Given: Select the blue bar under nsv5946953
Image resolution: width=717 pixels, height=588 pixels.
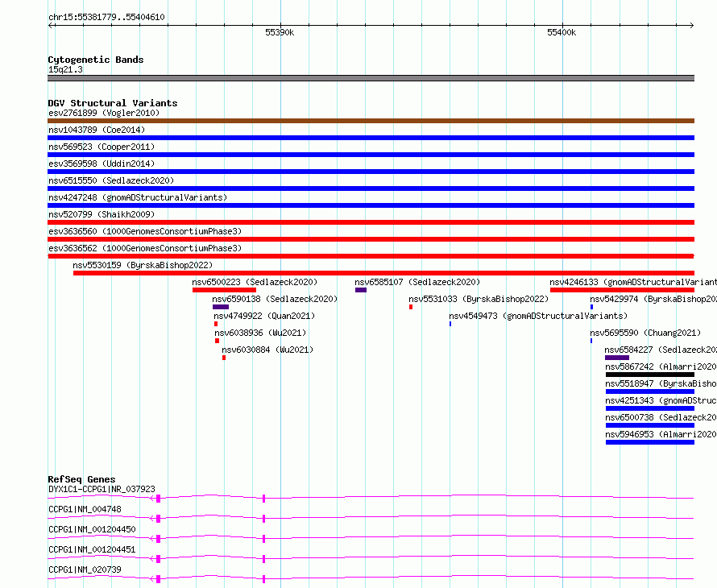Looking at the screenshot, I should [x=650, y=442].
